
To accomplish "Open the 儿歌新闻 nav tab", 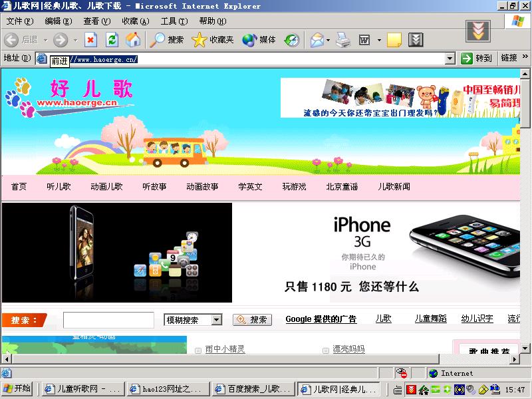I will point(394,187).
